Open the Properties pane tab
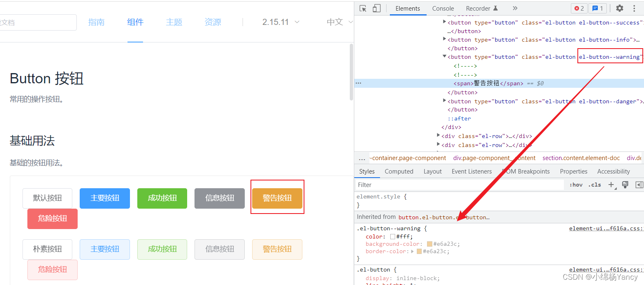This screenshot has height=285, width=644. click(573, 171)
